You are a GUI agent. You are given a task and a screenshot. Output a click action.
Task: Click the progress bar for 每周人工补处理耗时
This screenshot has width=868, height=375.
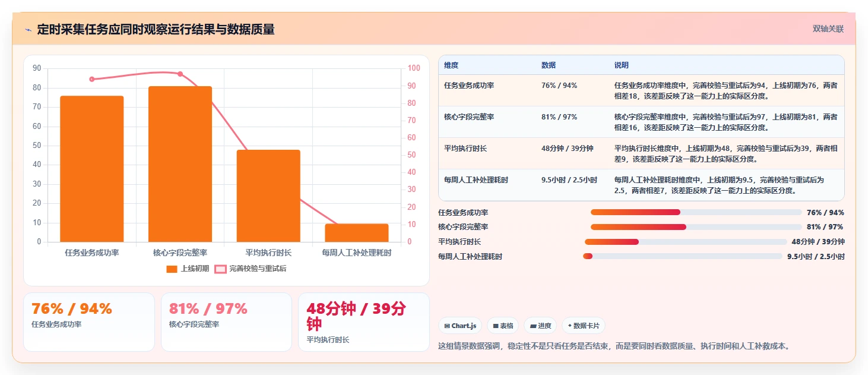click(683, 256)
